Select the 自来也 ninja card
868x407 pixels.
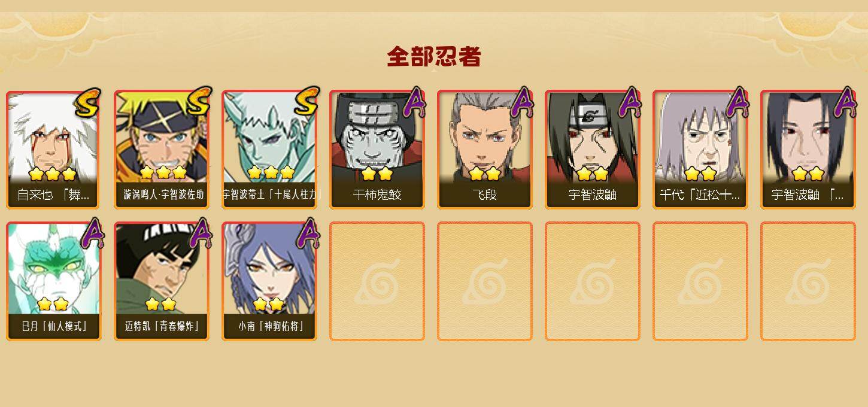[x=54, y=150]
